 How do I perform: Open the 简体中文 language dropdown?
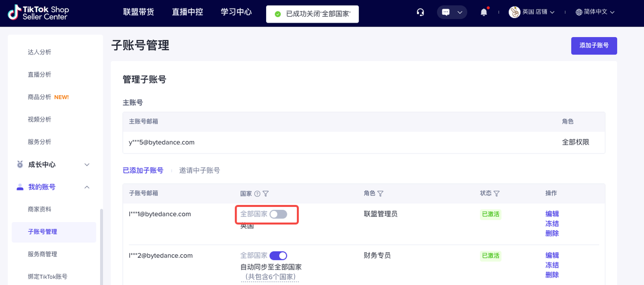tap(595, 12)
